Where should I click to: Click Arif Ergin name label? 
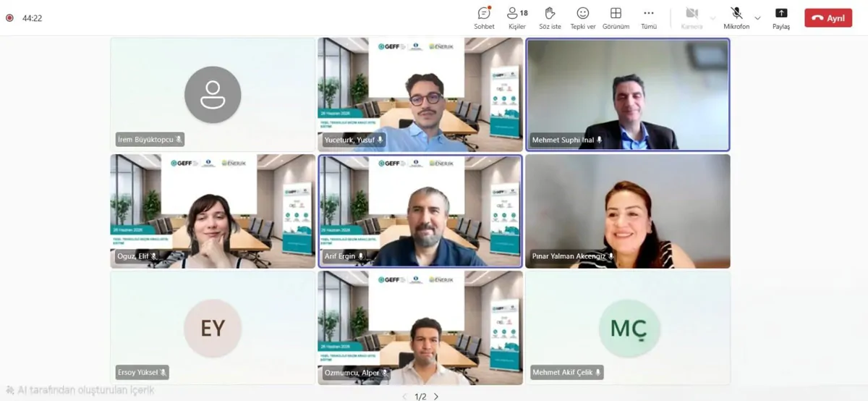[x=344, y=256]
